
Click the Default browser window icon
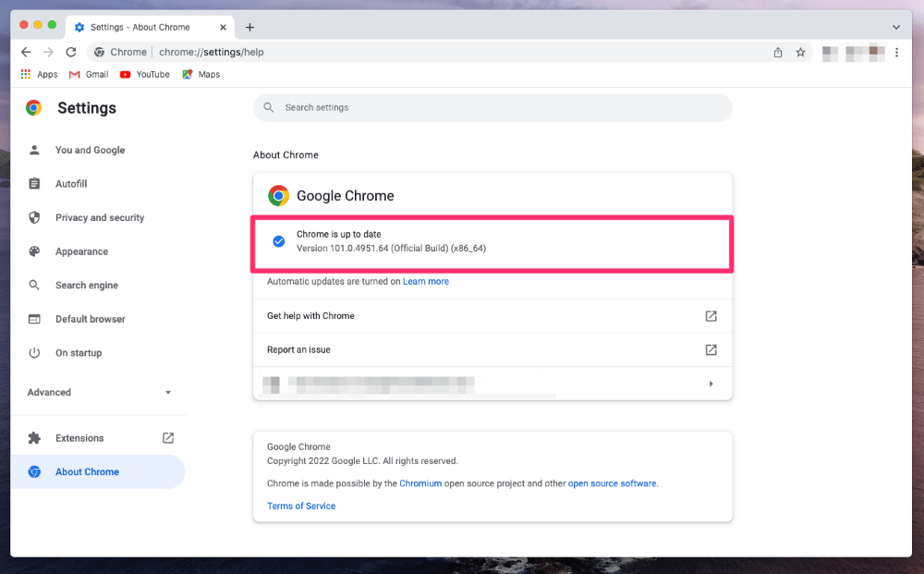34,319
